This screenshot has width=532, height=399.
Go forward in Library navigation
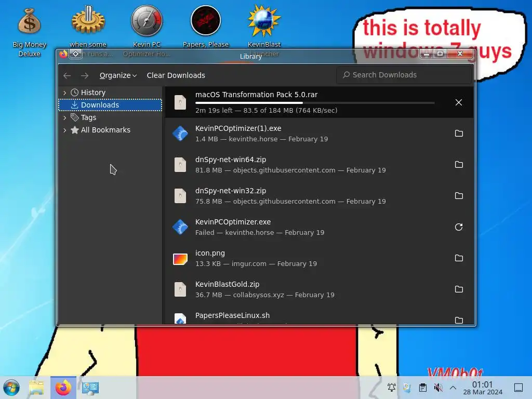(x=85, y=75)
